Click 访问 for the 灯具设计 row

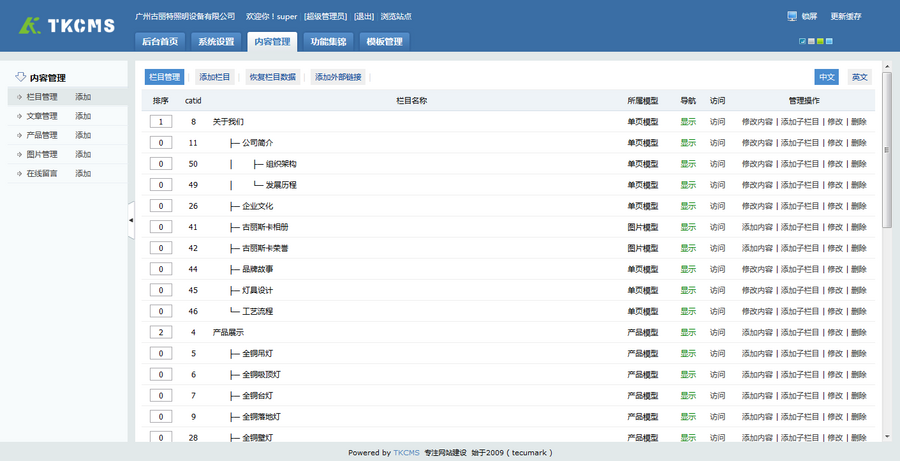(x=717, y=290)
